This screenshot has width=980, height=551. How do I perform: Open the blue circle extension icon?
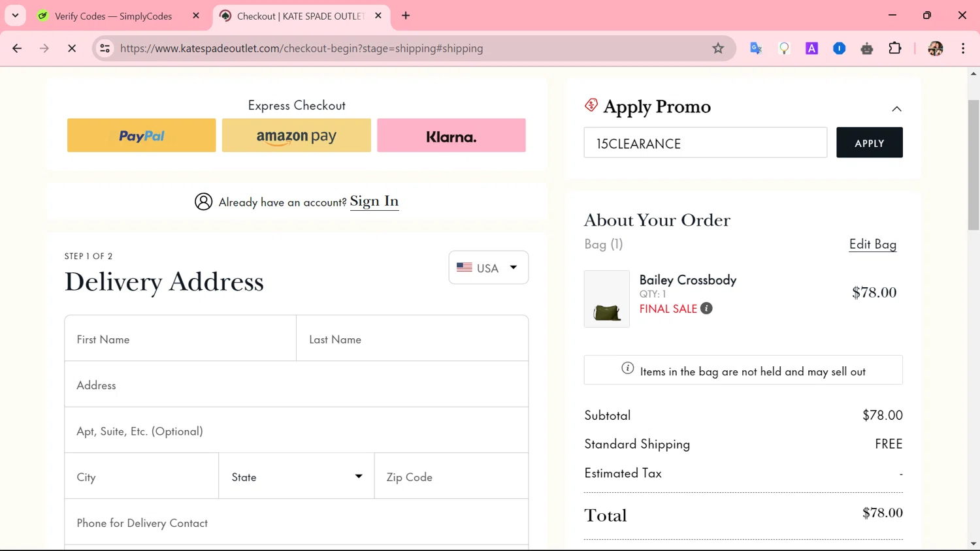(840, 48)
